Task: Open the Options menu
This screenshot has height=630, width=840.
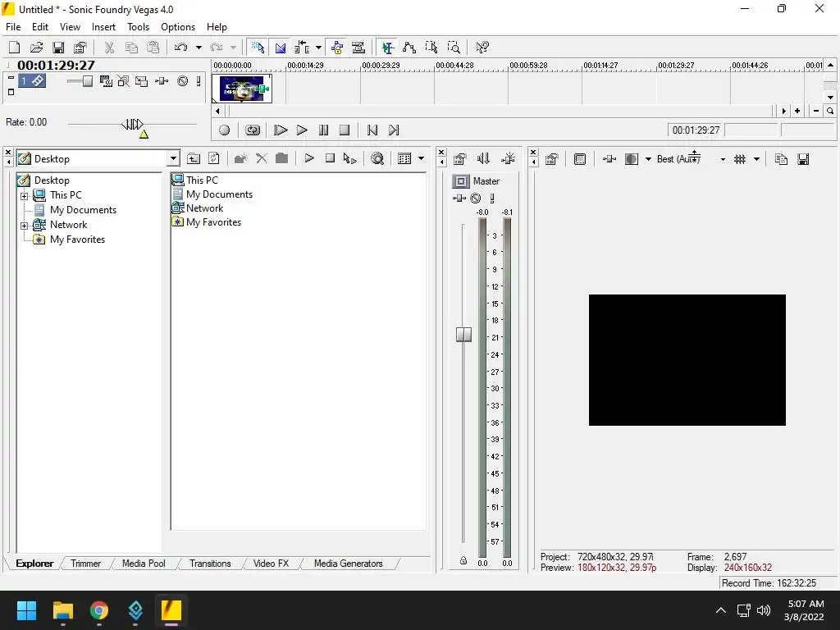Action: pos(178,27)
